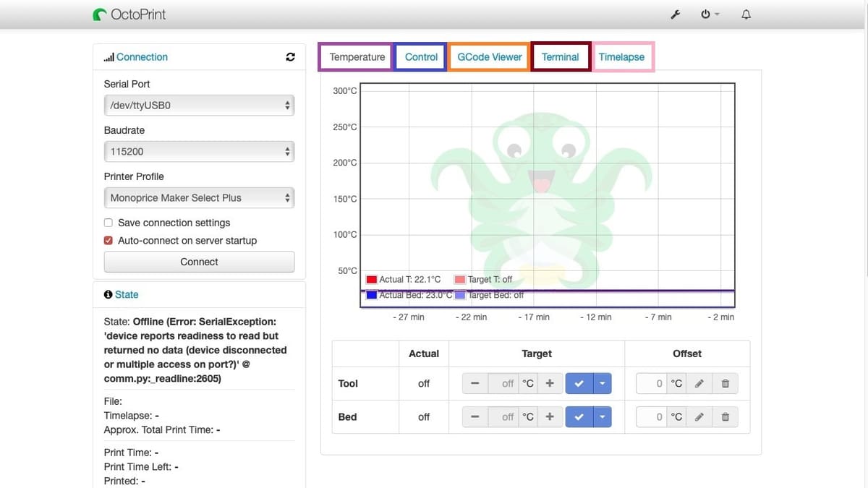
Task: Expand Tool temperature presets dropdown arrow
Action: pos(602,384)
